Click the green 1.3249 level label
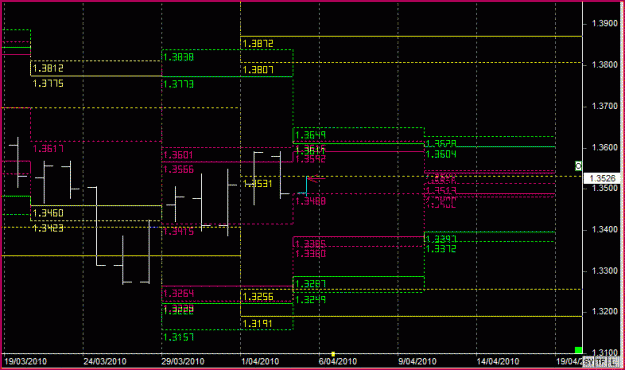625x370 pixels. pyautogui.click(x=311, y=299)
